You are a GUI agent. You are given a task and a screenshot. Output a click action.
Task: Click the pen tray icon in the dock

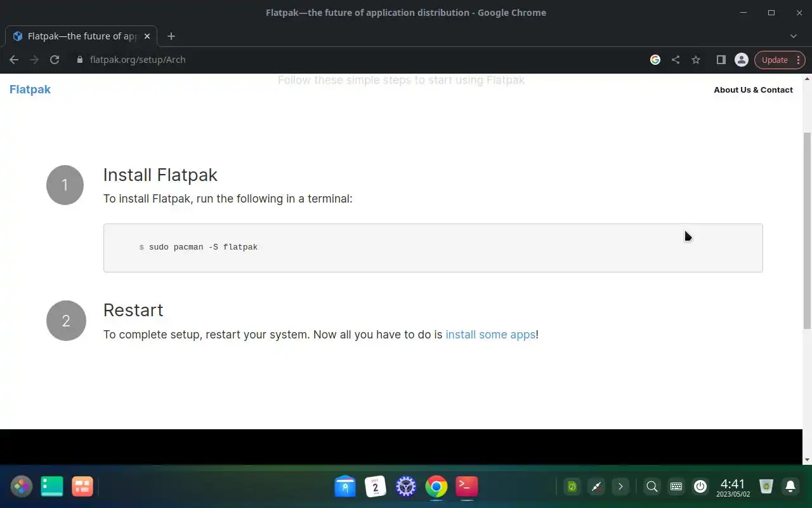click(596, 486)
